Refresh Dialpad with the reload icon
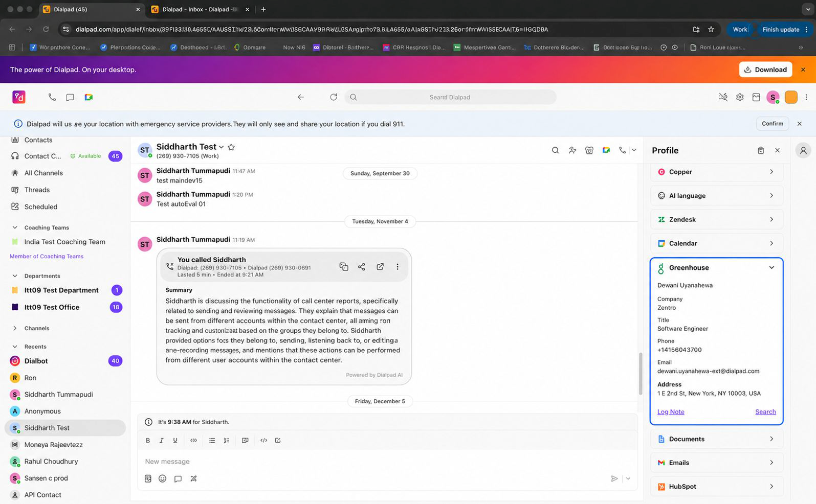This screenshot has height=504, width=816. [x=334, y=97]
